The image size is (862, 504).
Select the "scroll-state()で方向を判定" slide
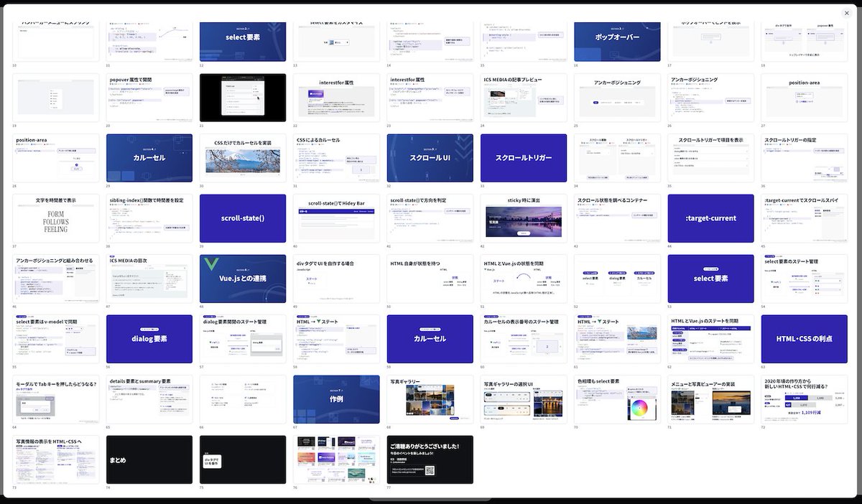pos(430,218)
